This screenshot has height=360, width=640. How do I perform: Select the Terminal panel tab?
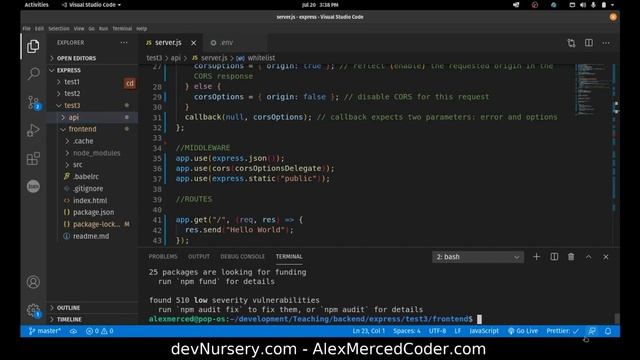(289, 257)
